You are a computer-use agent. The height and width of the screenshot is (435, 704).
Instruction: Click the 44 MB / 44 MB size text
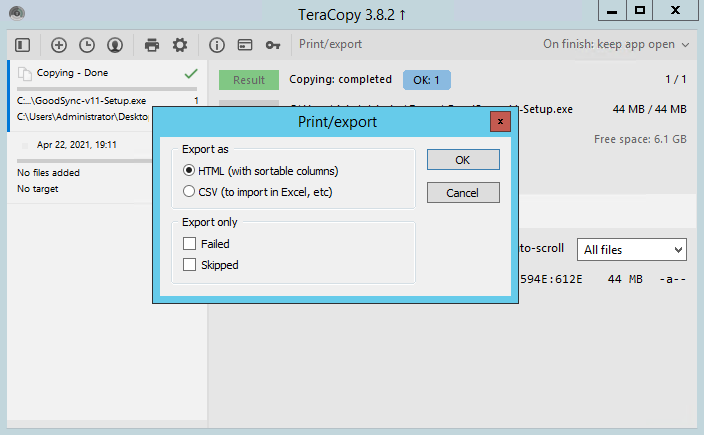tap(650, 109)
